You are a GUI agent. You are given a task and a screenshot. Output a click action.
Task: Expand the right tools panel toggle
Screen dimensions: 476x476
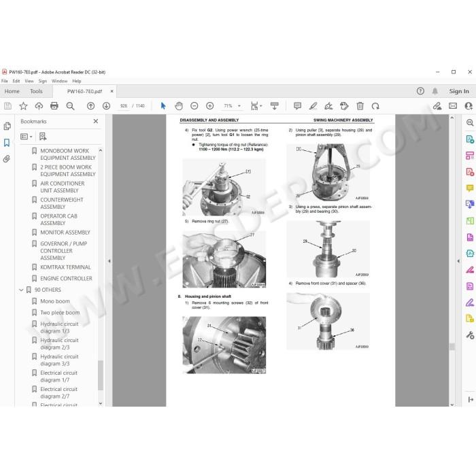(471, 400)
